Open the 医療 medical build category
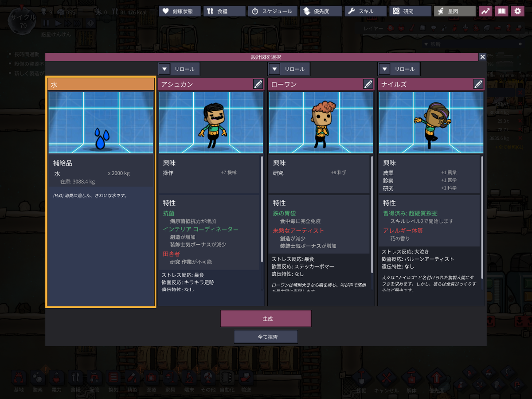 point(152,378)
